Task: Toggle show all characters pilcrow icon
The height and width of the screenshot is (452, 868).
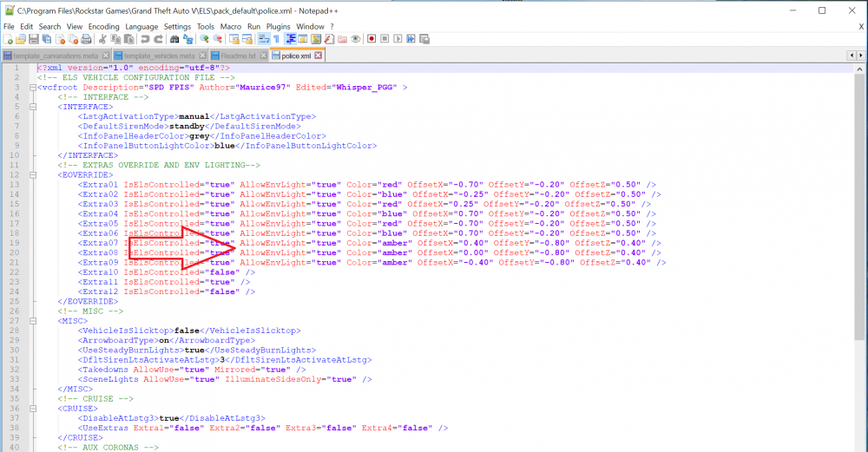Action: (x=276, y=39)
